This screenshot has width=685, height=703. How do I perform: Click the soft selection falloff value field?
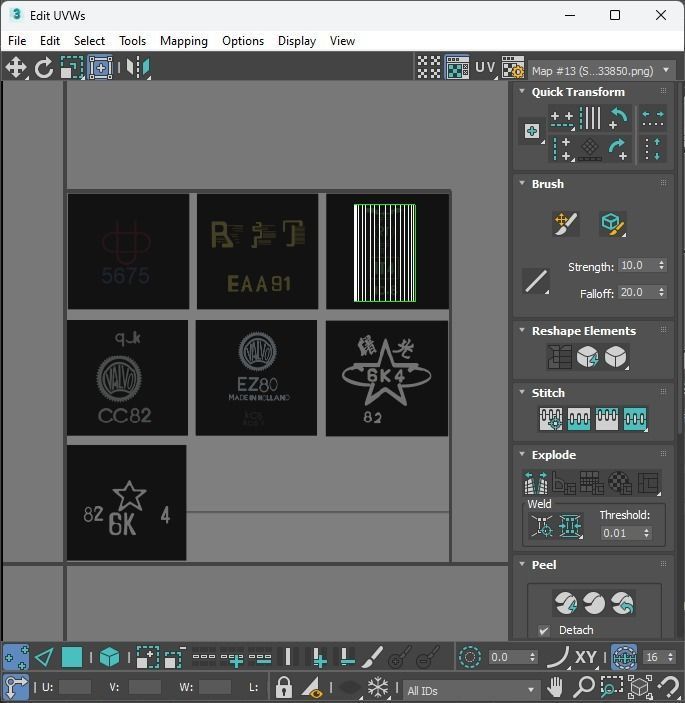(507, 657)
